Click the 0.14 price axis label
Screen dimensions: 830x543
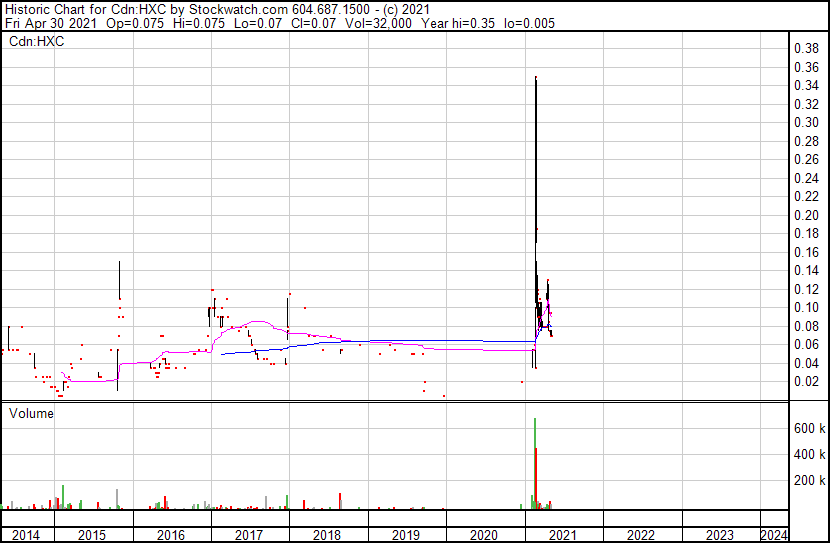click(x=806, y=270)
